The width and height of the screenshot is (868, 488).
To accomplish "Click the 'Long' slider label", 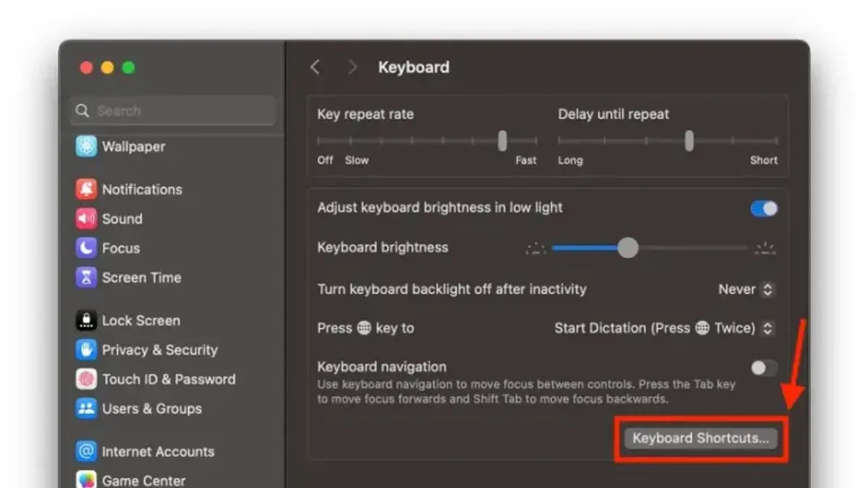I will (x=570, y=160).
